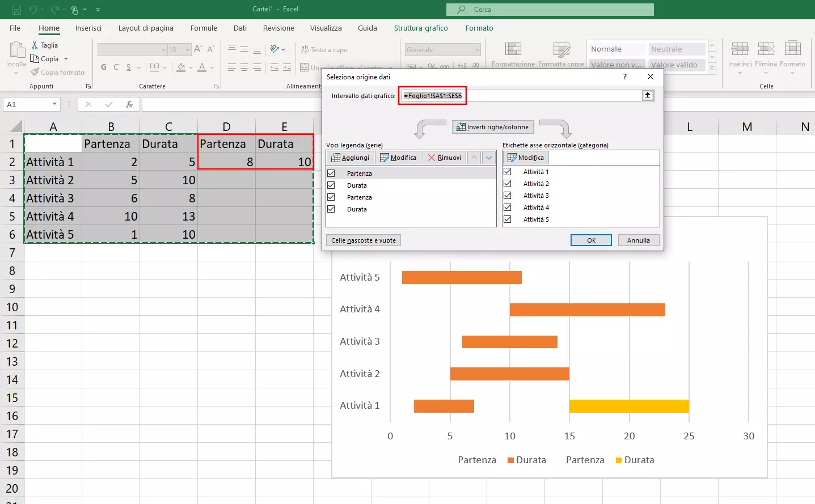This screenshot has width=815, height=504.
Task: Click the Italic C icon
Action: (116, 67)
